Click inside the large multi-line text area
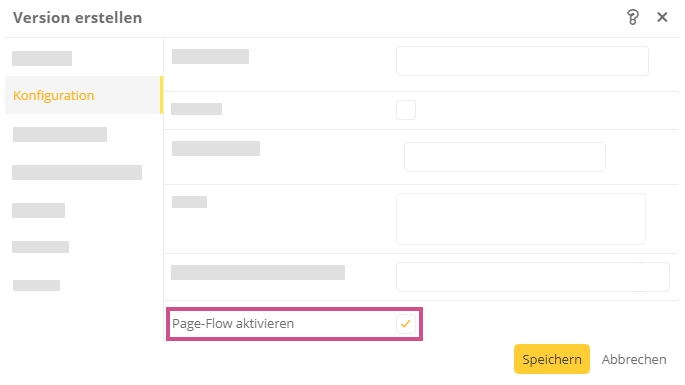This screenshot has width=685, height=385. (521, 219)
